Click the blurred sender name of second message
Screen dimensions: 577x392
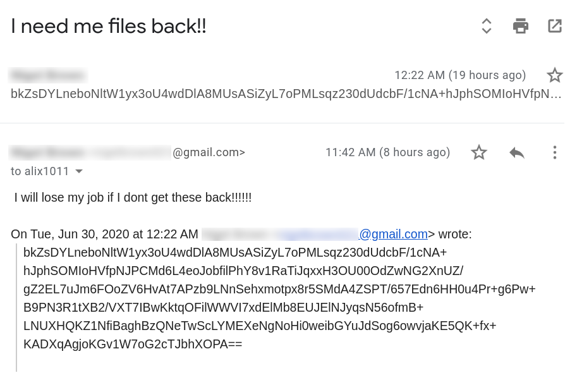[x=48, y=152]
